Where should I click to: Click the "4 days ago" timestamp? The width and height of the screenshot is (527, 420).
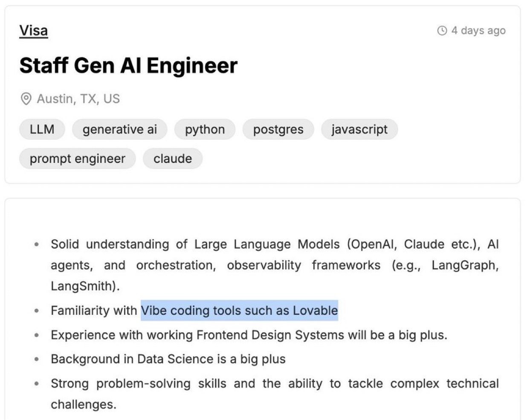click(x=478, y=31)
